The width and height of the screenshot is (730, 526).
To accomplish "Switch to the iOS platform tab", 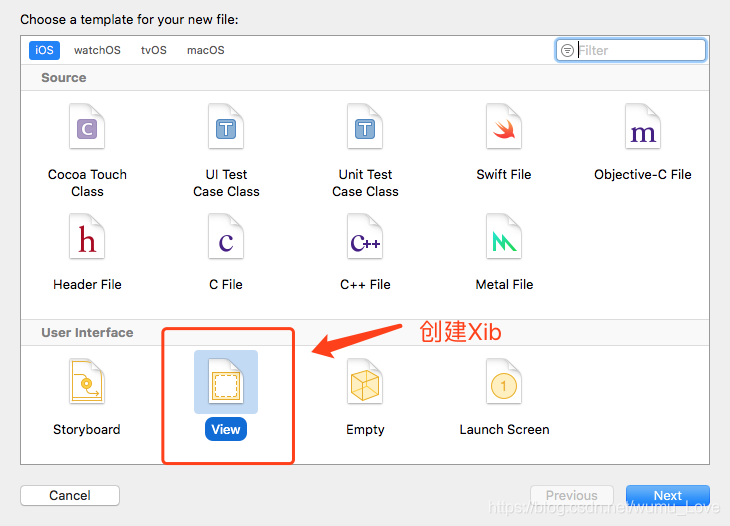I will [44, 50].
